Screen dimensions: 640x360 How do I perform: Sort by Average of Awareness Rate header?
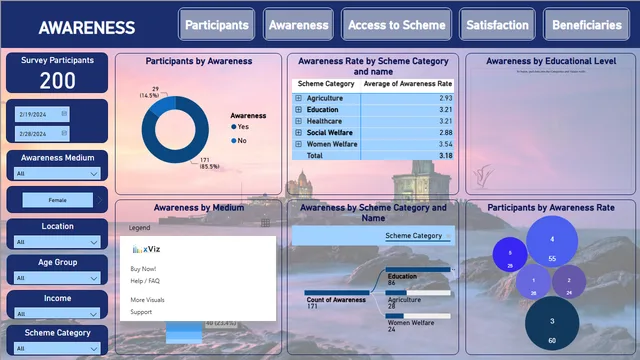[407, 84]
